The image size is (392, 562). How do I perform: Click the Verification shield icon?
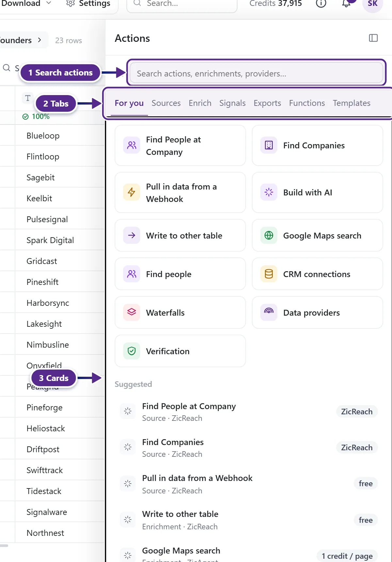tap(132, 351)
